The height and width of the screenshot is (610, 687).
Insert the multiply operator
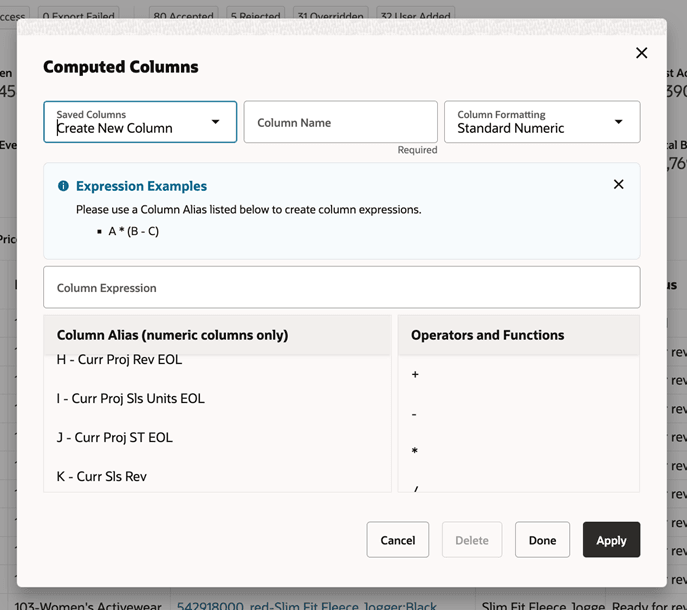pyautogui.click(x=415, y=452)
